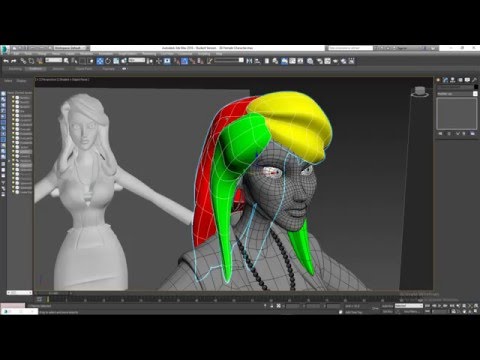Pin the modifier stack
This screenshot has height=360, width=480.
pyautogui.click(x=440, y=133)
